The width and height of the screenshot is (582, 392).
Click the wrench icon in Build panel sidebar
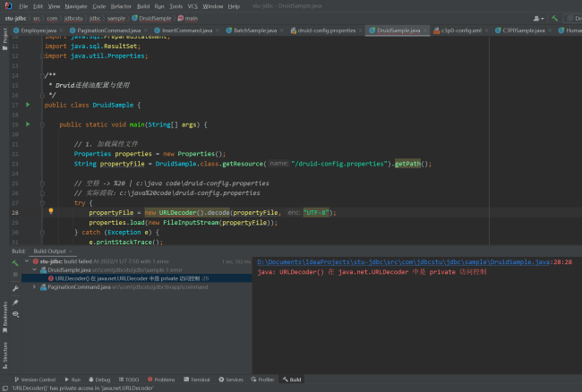coord(16,288)
